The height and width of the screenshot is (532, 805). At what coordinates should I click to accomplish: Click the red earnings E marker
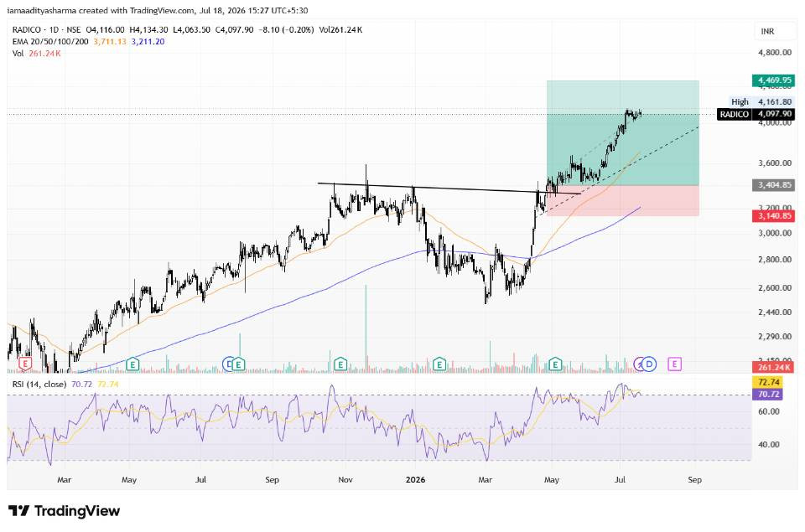(x=24, y=364)
